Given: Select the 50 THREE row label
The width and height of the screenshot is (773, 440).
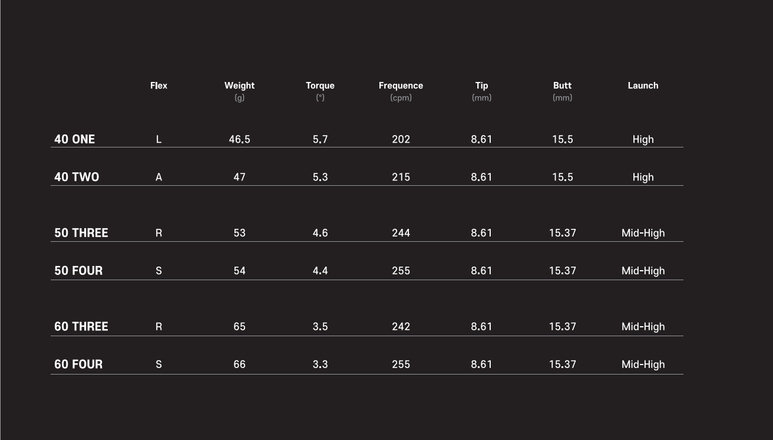Looking at the screenshot, I should (81, 233).
